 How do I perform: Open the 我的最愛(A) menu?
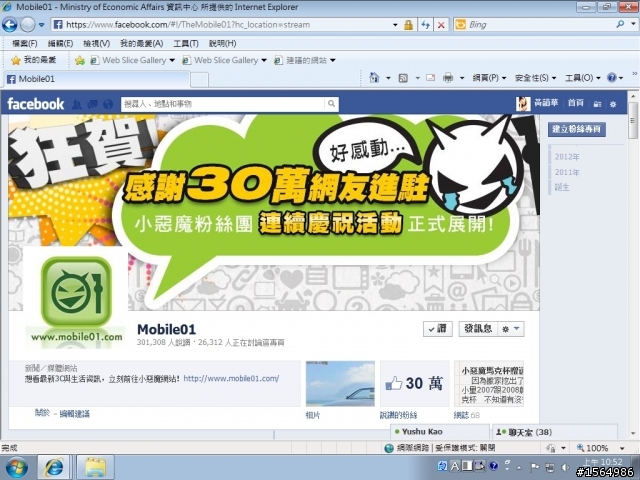click(142, 43)
